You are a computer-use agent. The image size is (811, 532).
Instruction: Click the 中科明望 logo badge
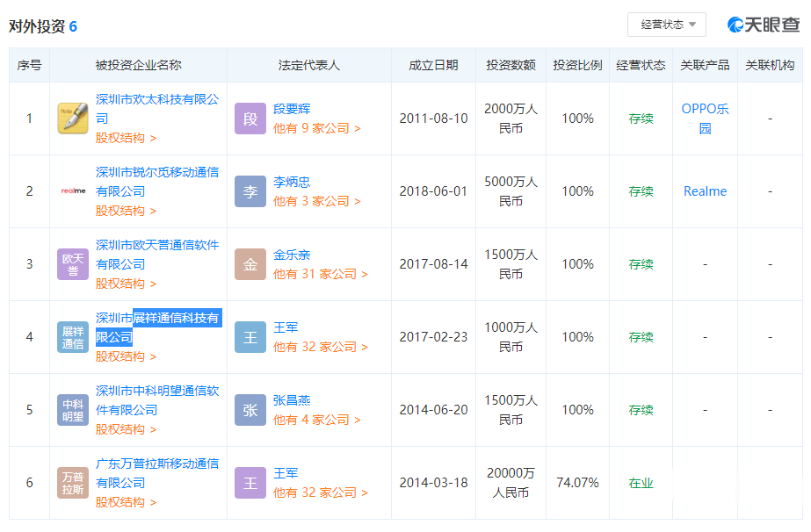73,410
